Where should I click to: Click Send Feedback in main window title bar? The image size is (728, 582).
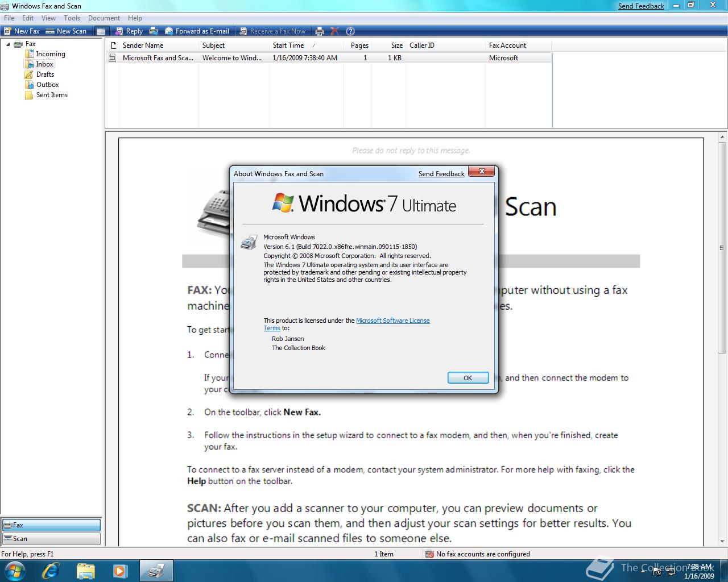click(641, 6)
